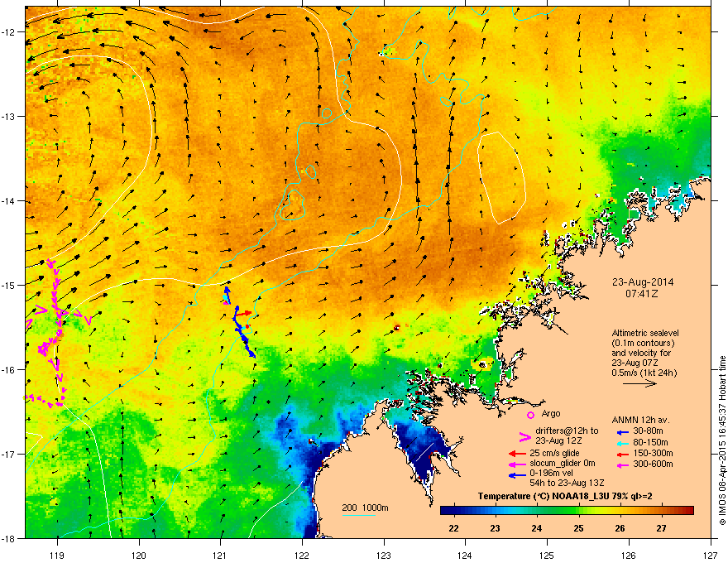Click the colorbar tick label 27
Image resolution: width=728 pixels, height=563 pixels.
(x=661, y=528)
